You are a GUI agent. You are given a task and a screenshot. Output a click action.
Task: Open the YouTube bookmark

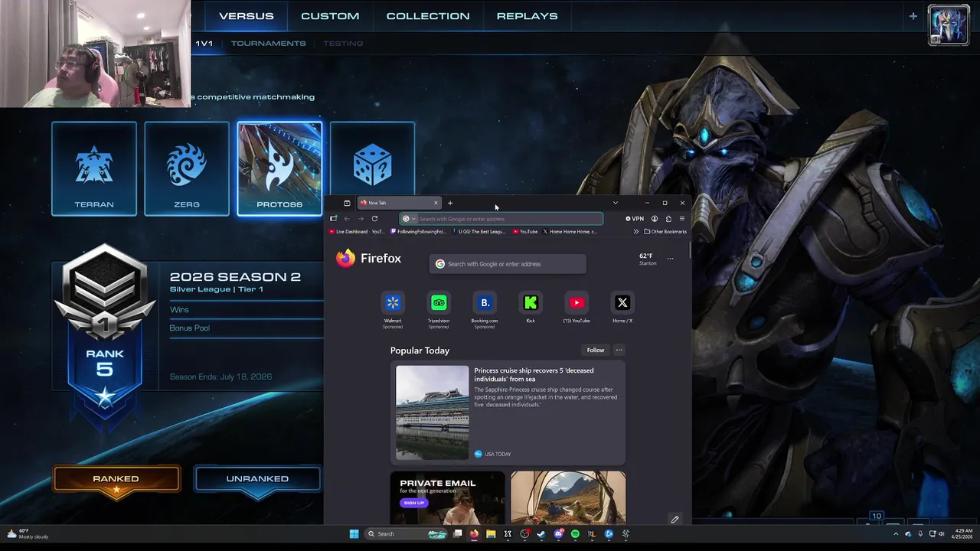pyautogui.click(x=525, y=232)
